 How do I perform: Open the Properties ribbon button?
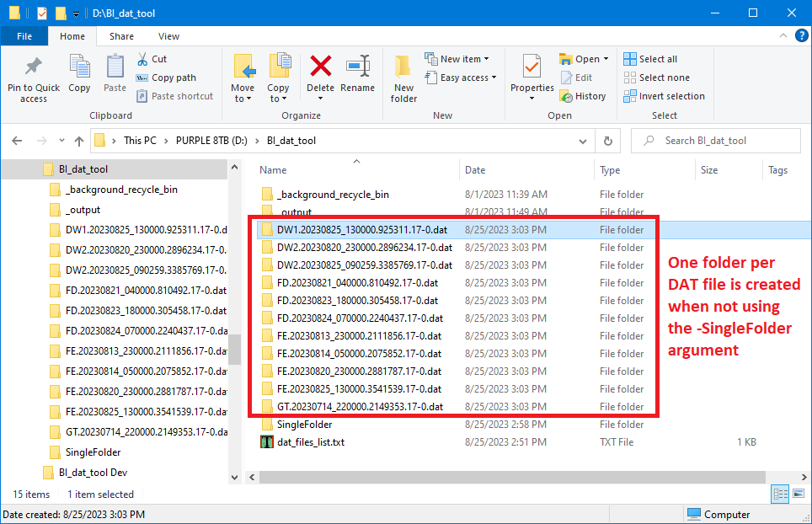(x=532, y=77)
